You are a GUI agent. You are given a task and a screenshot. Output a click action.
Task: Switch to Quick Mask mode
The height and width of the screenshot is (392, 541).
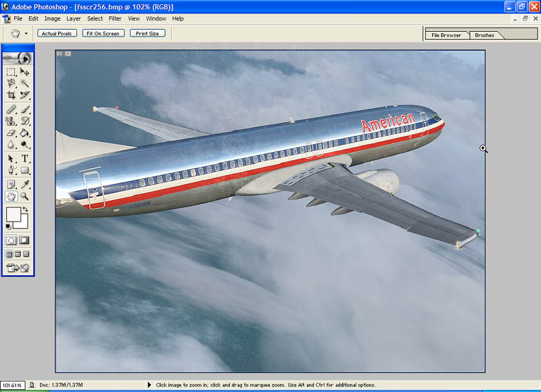click(x=24, y=240)
